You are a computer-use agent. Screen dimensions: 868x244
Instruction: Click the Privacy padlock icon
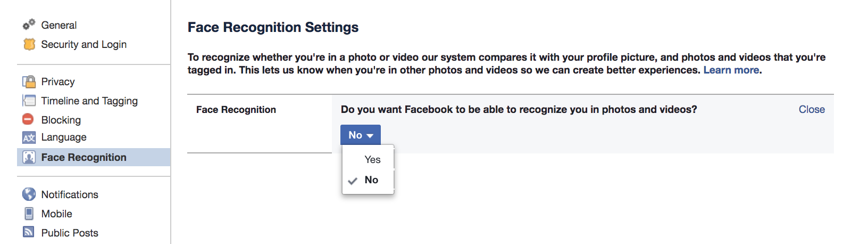tap(29, 82)
